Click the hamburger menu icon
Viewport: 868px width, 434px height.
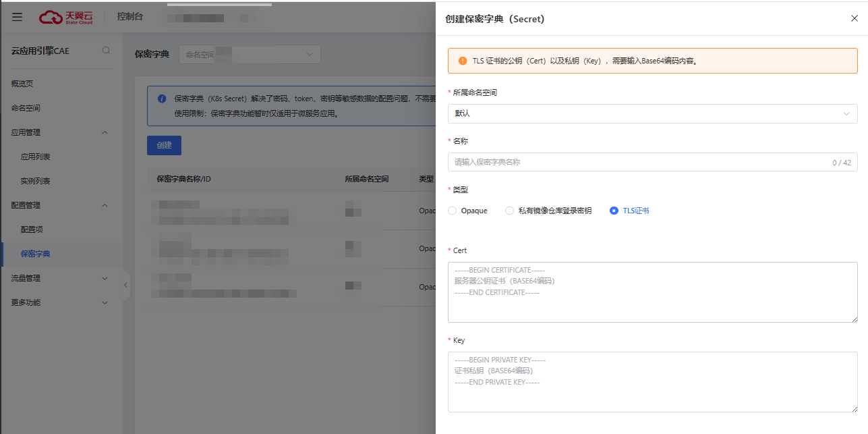pyautogui.click(x=18, y=17)
